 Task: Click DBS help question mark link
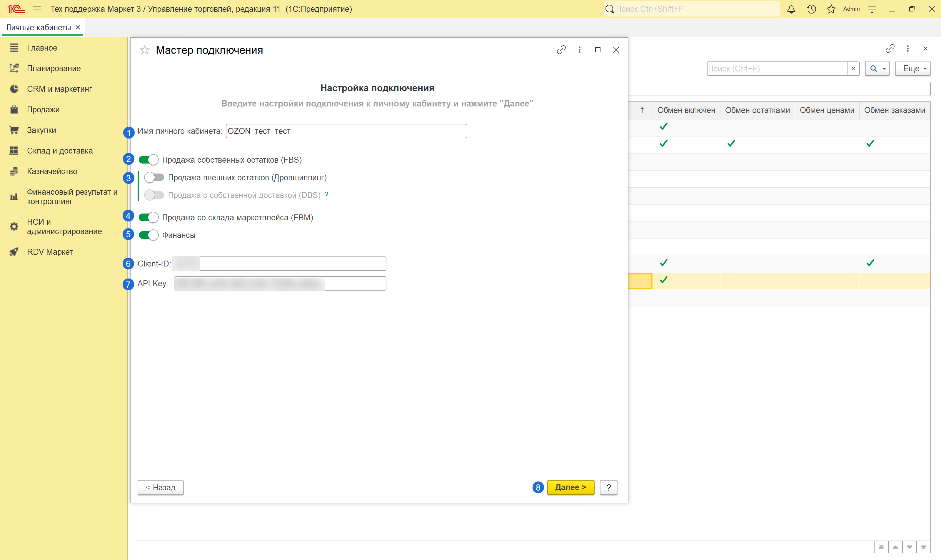pyautogui.click(x=326, y=195)
